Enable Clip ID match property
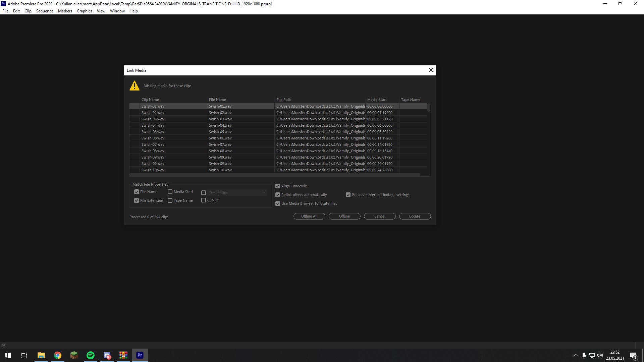 [204, 200]
